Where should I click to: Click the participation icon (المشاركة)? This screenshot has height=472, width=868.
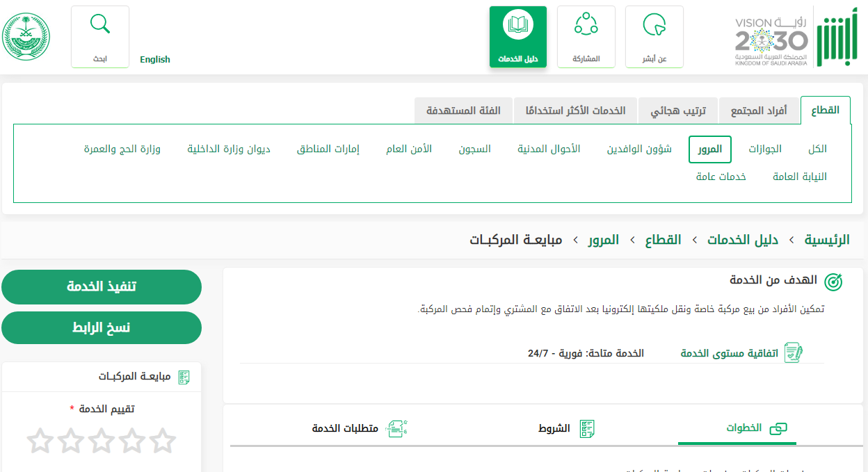click(586, 25)
